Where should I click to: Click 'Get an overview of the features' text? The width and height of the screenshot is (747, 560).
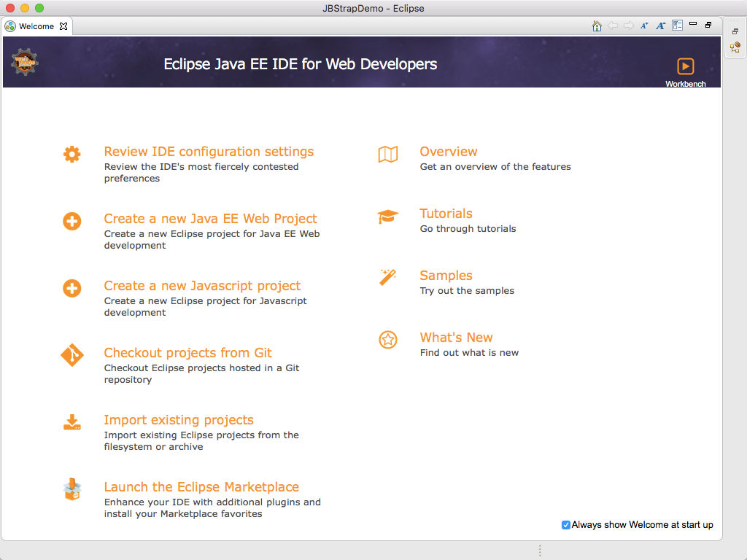(x=495, y=167)
